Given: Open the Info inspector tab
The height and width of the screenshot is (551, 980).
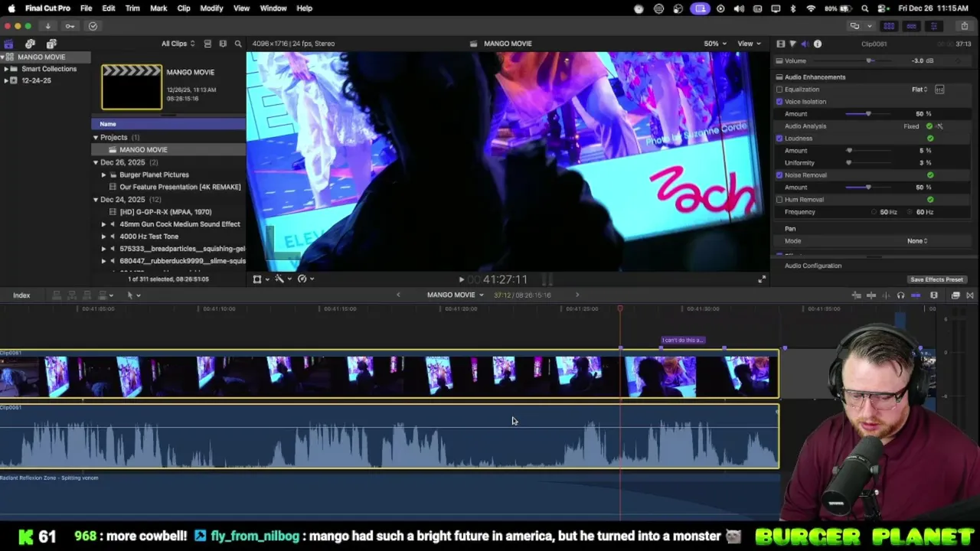Looking at the screenshot, I should click(x=818, y=44).
